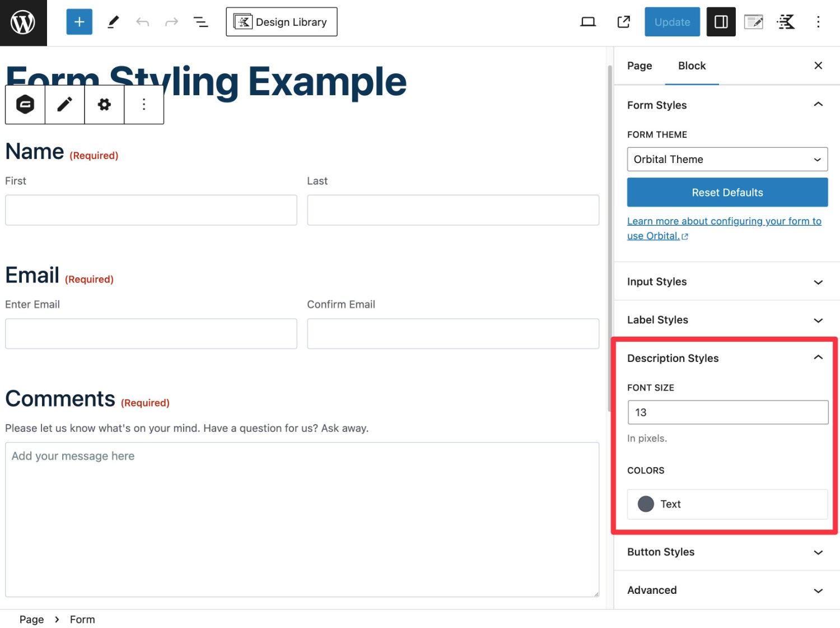The height and width of the screenshot is (628, 840).
Task: Open the block toolbar three-dots options
Action: coord(144,104)
